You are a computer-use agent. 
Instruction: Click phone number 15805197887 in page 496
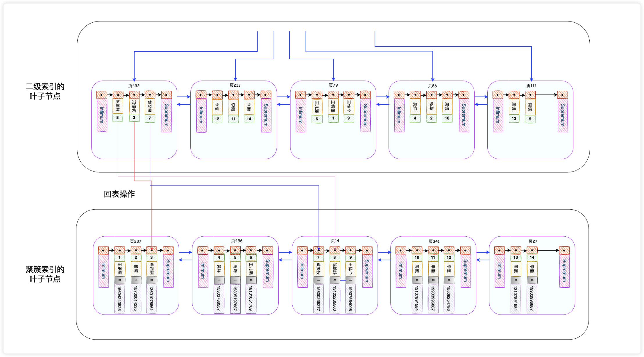pyautogui.click(x=235, y=299)
